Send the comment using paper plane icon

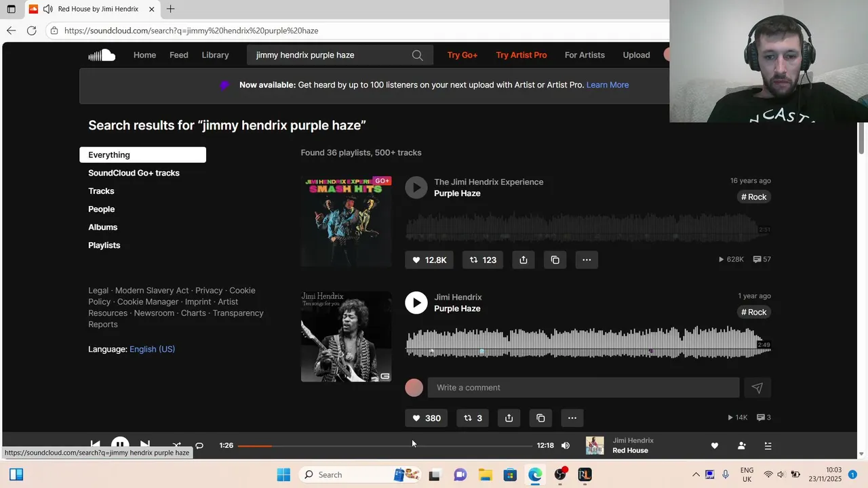tap(757, 388)
